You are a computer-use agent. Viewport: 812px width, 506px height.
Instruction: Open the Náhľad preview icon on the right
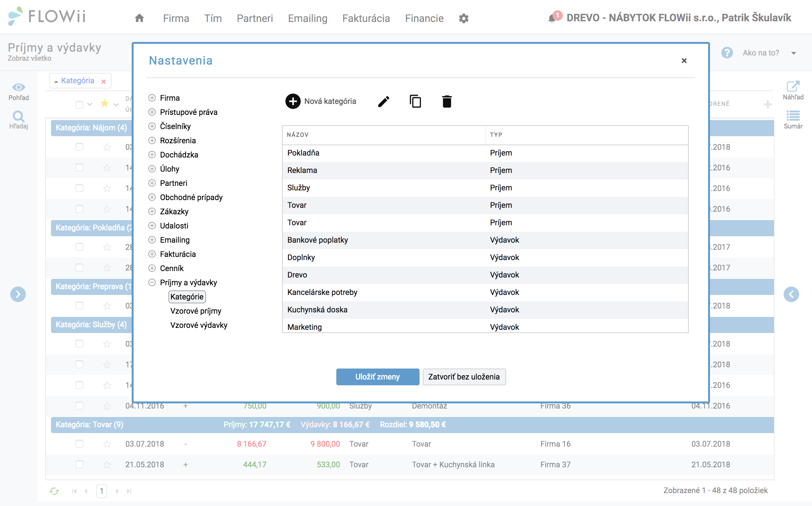(x=793, y=86)
